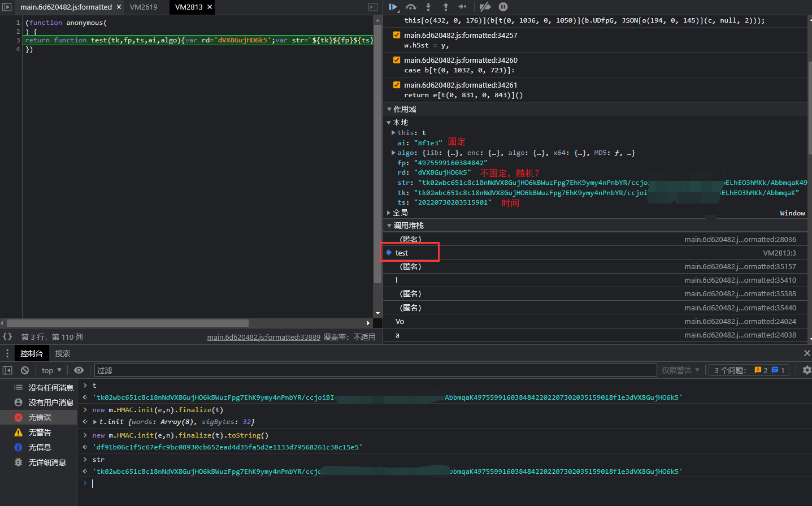Click the Step over function call icon

click(x=411, y=7)
